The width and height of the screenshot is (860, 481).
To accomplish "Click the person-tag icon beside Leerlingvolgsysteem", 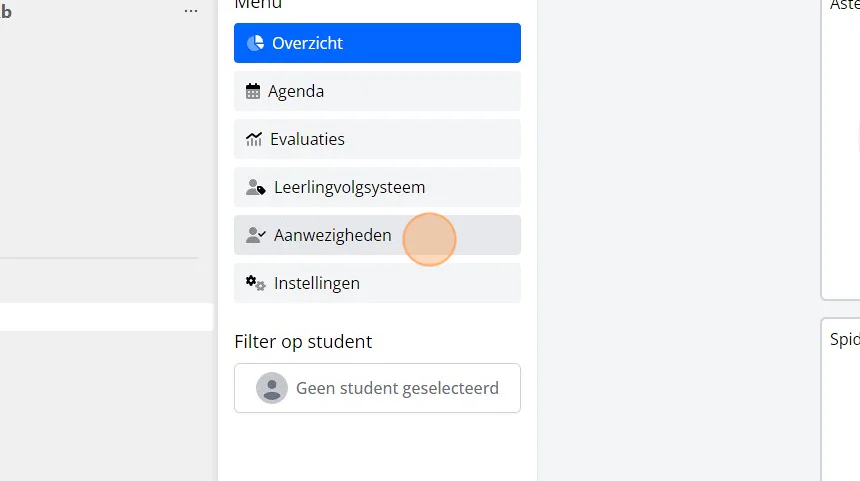I will tap(256, 187).
